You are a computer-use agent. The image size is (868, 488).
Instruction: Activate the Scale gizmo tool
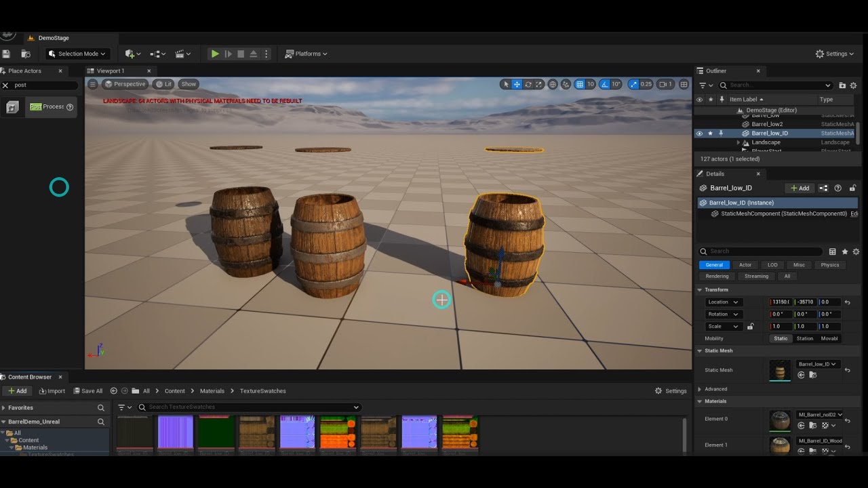(539, 84)
